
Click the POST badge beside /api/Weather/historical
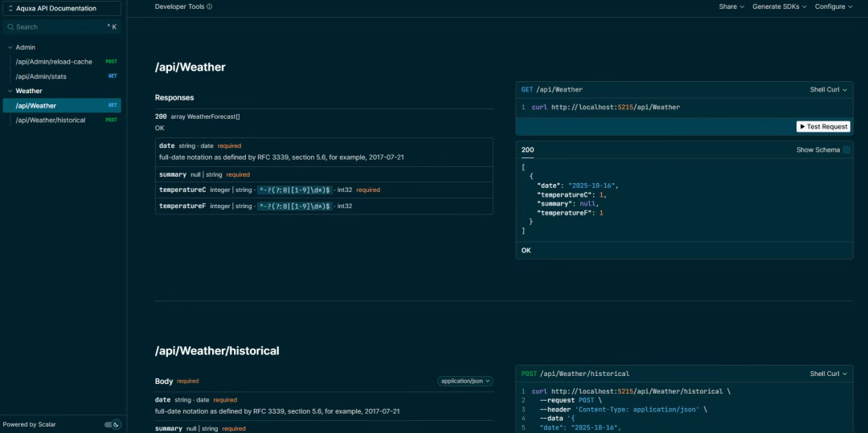click(111, 120)
